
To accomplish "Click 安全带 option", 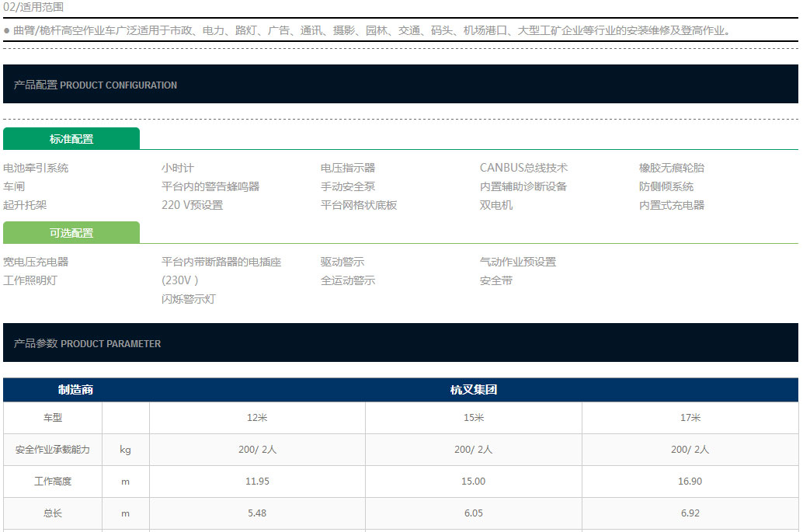I will pos(496,280).
